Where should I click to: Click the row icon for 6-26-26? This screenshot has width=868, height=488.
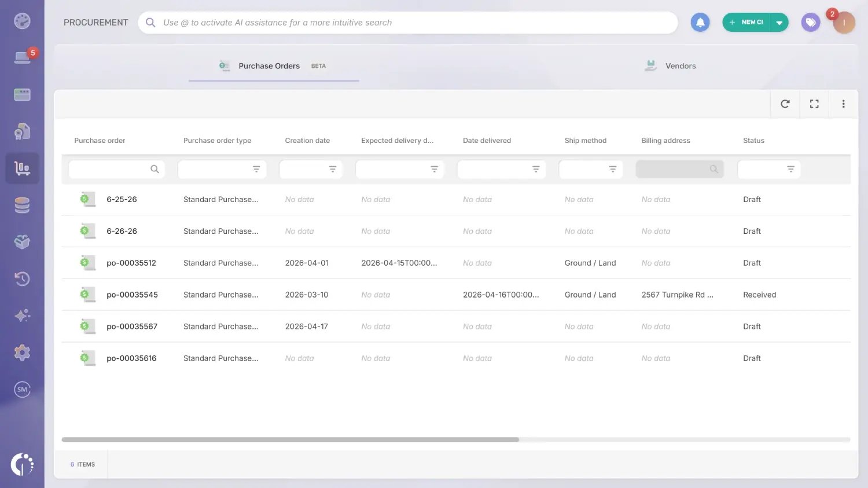coord(87,231)
